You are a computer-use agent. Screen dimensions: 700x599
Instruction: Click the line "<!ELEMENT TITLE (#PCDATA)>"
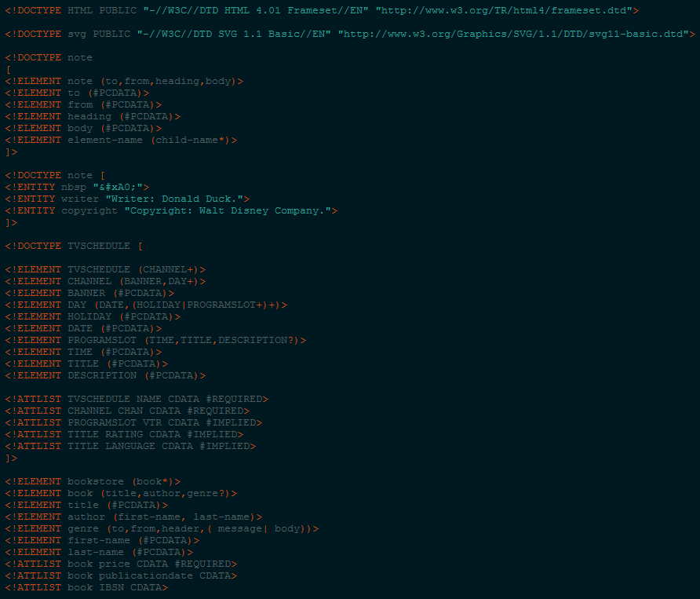tap(86, 363)
